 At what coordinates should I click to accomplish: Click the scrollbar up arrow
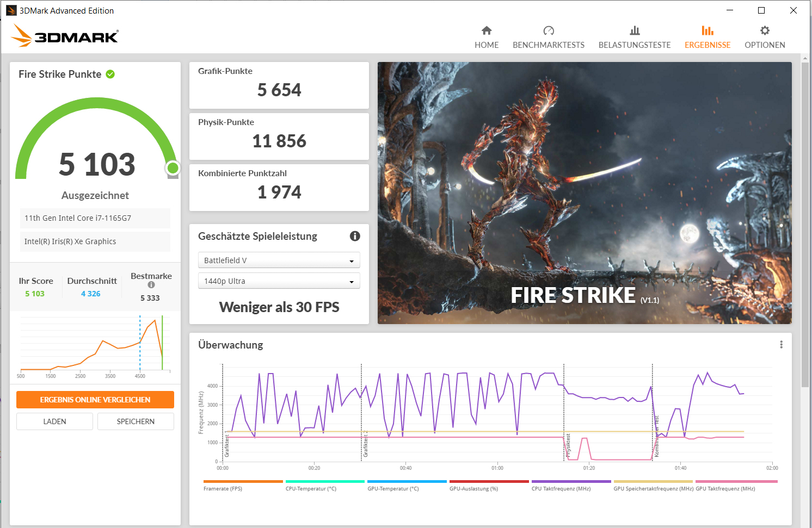coord(805,58)
